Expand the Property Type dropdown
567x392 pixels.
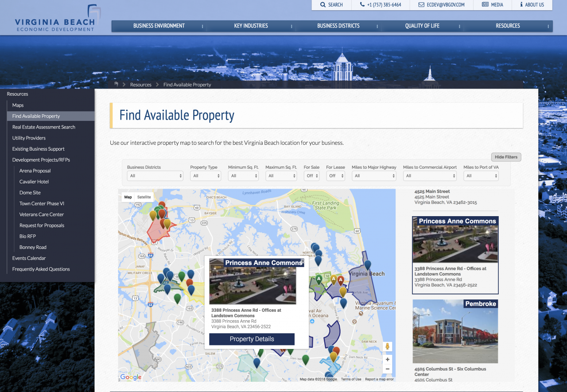point(205,176)
